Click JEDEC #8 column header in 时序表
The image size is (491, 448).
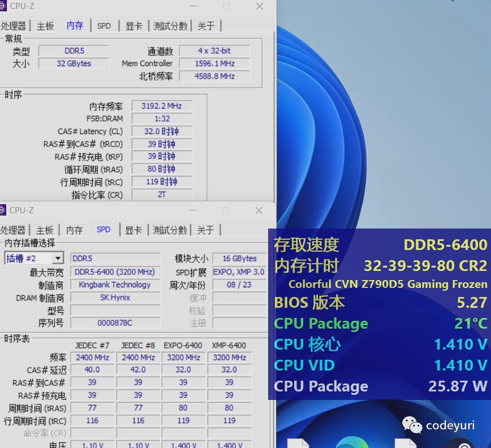(138, 345)
